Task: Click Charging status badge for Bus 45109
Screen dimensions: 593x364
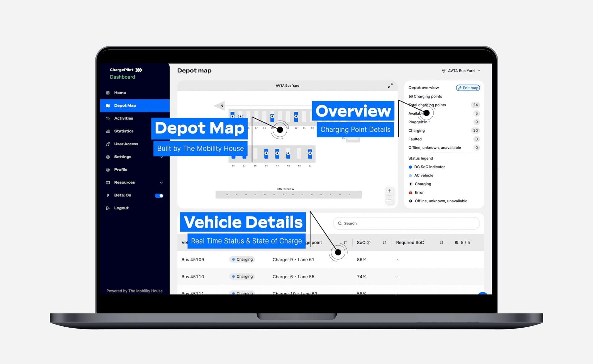Action: (x=242, y=259)
